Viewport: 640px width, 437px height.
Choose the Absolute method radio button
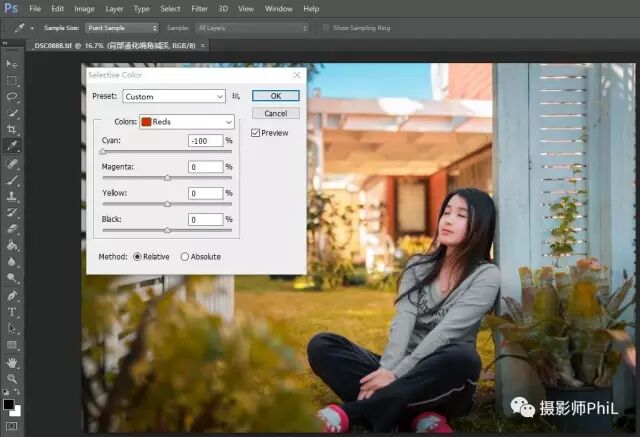184,257
